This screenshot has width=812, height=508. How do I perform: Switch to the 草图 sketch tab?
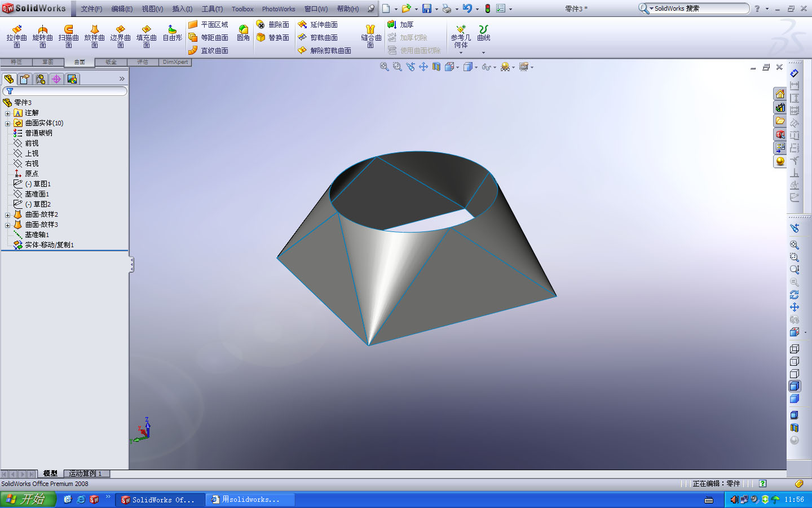[47, 62]
